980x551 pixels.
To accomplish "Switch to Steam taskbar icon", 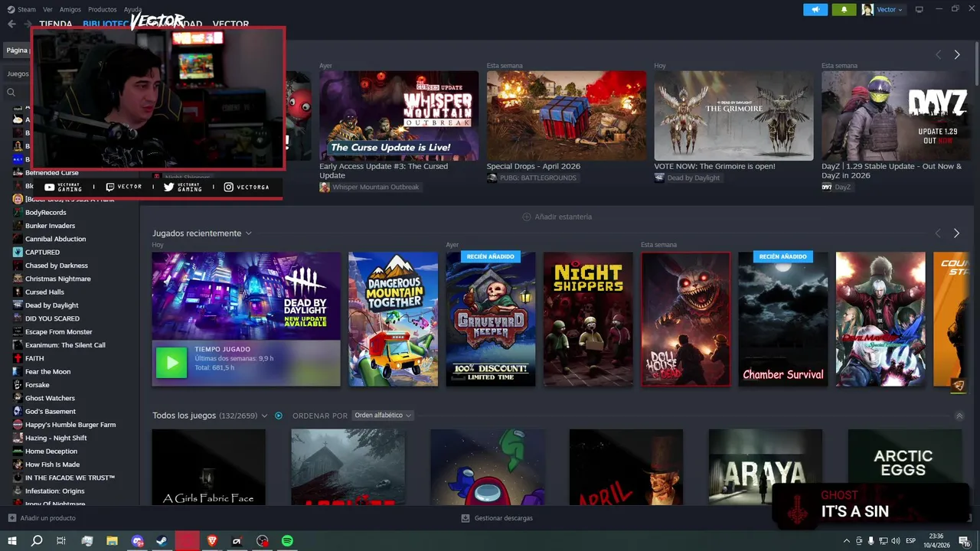I will (162, 541).
